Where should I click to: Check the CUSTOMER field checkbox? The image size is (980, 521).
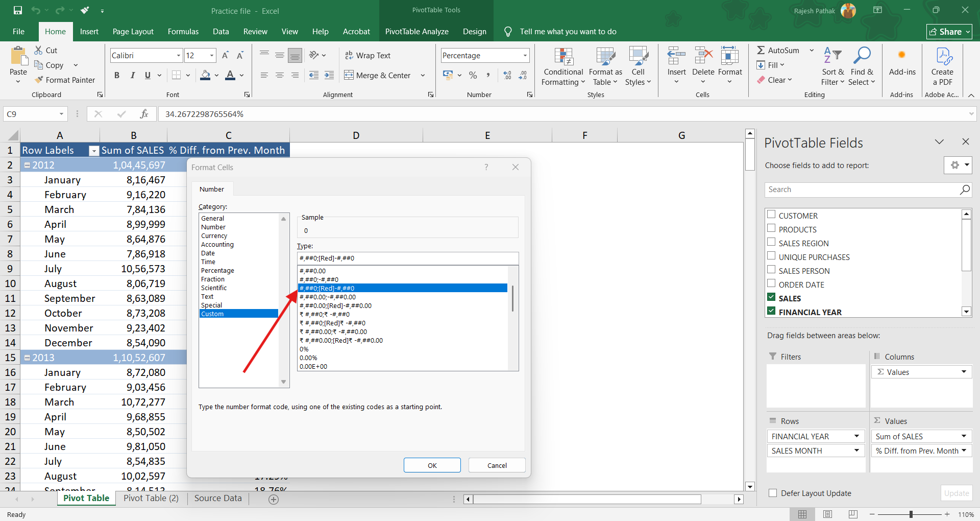771,215
